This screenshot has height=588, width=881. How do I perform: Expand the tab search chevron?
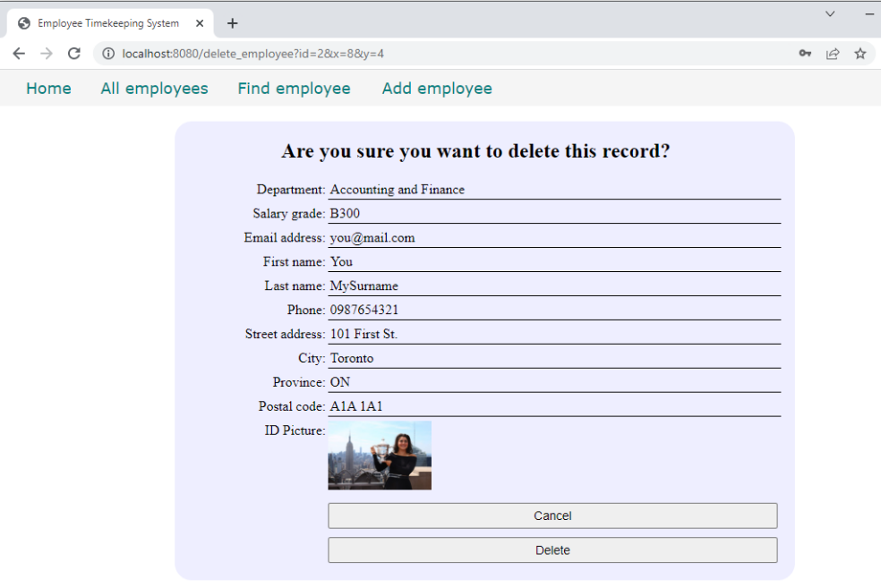830,14
